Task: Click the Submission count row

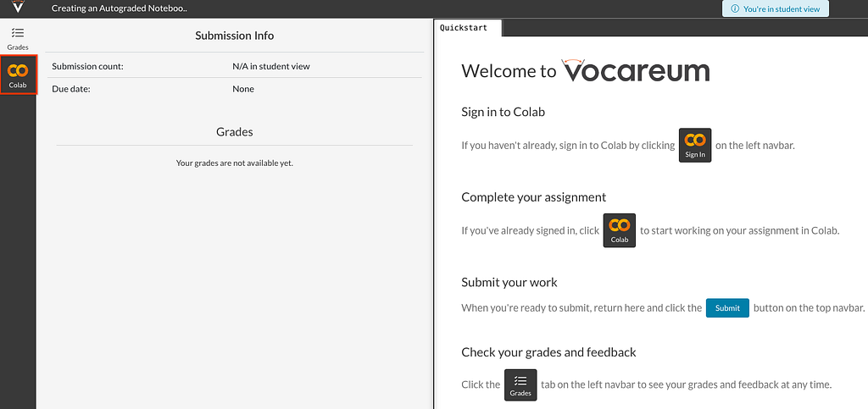Action: pyautogui.click(x=234, y=66)
